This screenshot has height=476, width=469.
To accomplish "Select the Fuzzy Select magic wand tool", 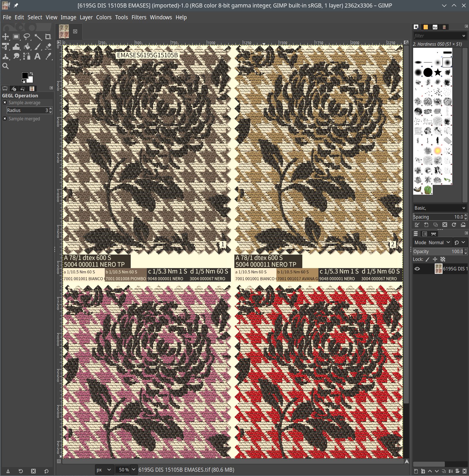I will click(x=38, y=37).
